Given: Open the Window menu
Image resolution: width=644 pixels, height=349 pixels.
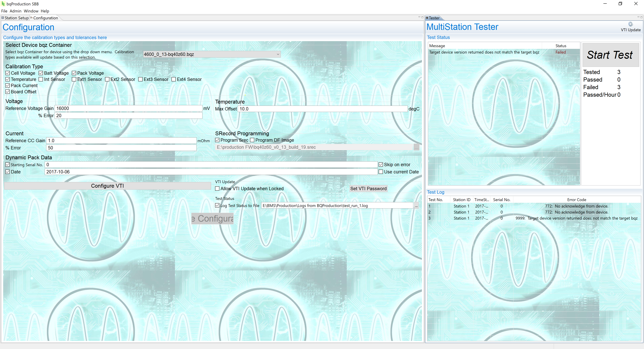Looking at the screenshot, I should tap(31, 11).
